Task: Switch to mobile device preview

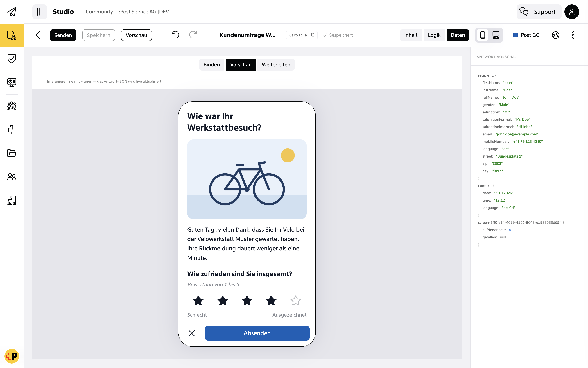Action: pos(483,35)
